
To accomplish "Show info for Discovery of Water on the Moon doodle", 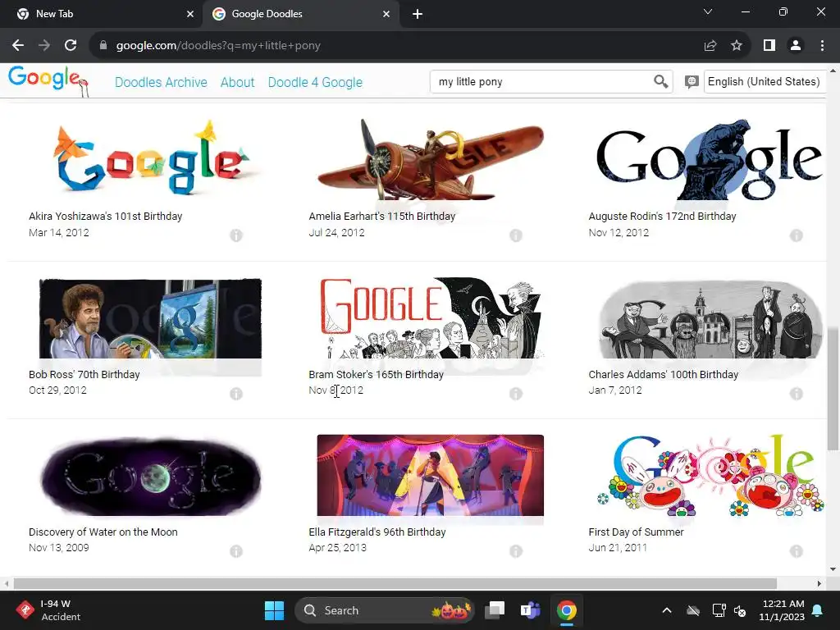I will (236, 551).
